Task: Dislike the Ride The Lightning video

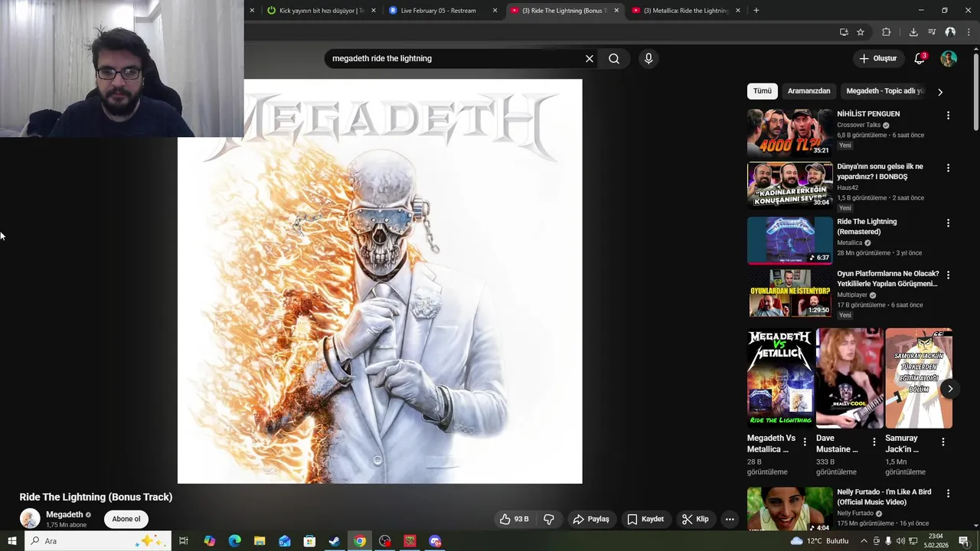Action: (x=549, y=519)
